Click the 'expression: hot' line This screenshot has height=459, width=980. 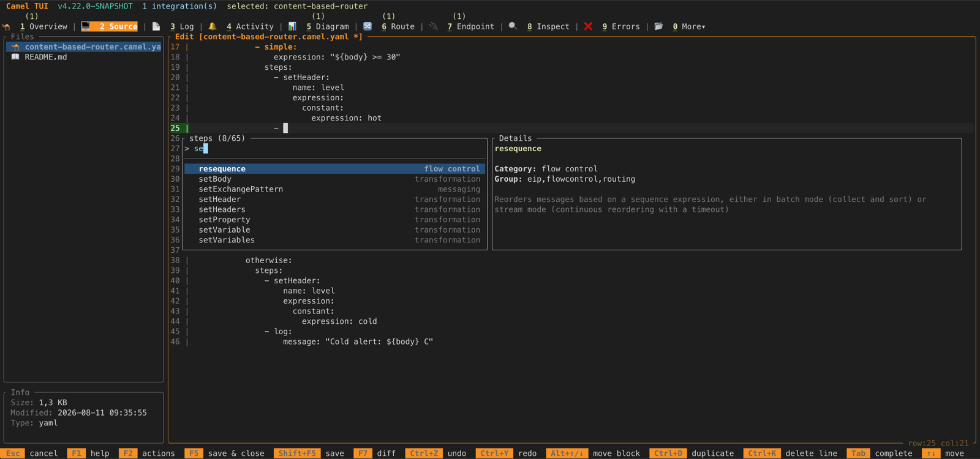pos(346,118)
